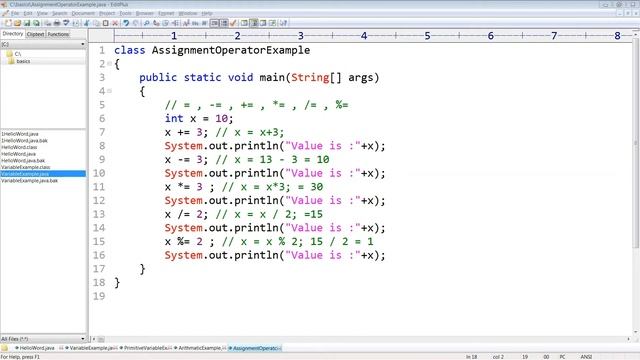
Task: Click the column ruler at mark 4
Action: (x=364, y=36)
